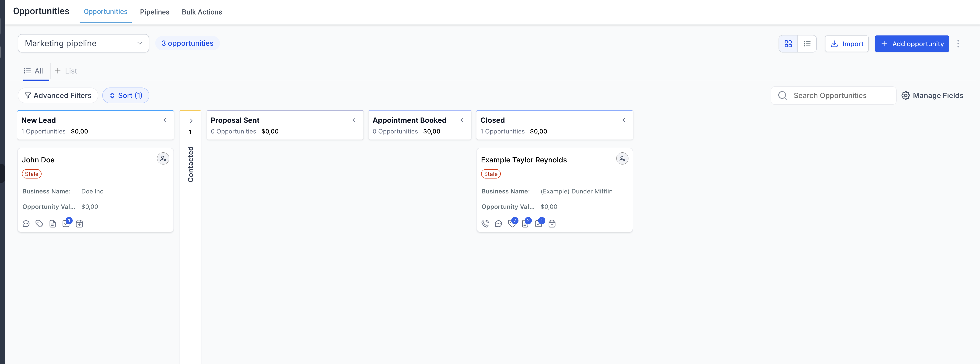Image resolution: width=980 pixels, height=364 pixels.
Task: Collapse the New Lead column
Action: pyautogui.click(x=165, y=120)
